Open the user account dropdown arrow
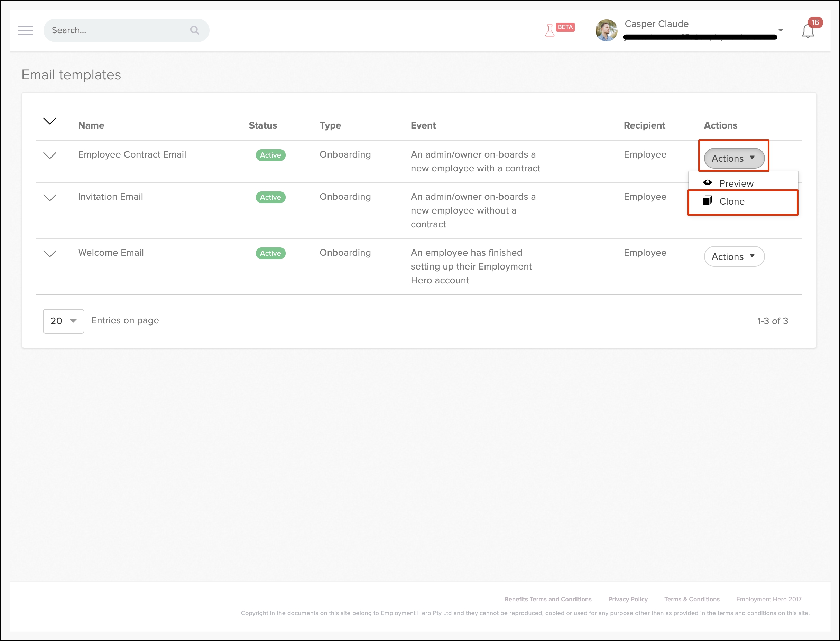 tap(781, 30)
